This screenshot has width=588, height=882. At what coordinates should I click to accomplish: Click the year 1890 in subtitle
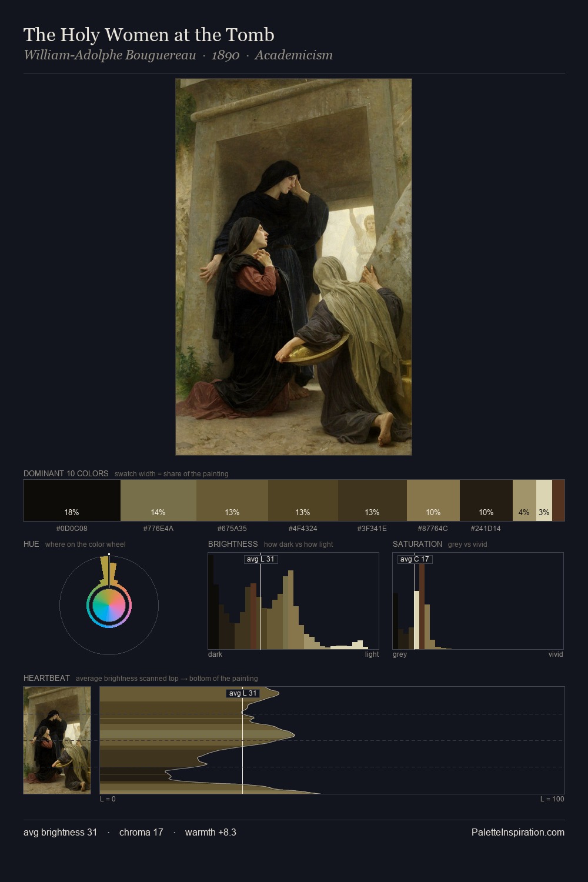pos(226,55)
